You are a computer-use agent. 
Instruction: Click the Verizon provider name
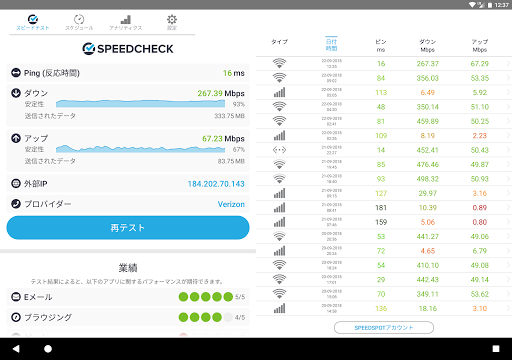click(x=231, y=204)
